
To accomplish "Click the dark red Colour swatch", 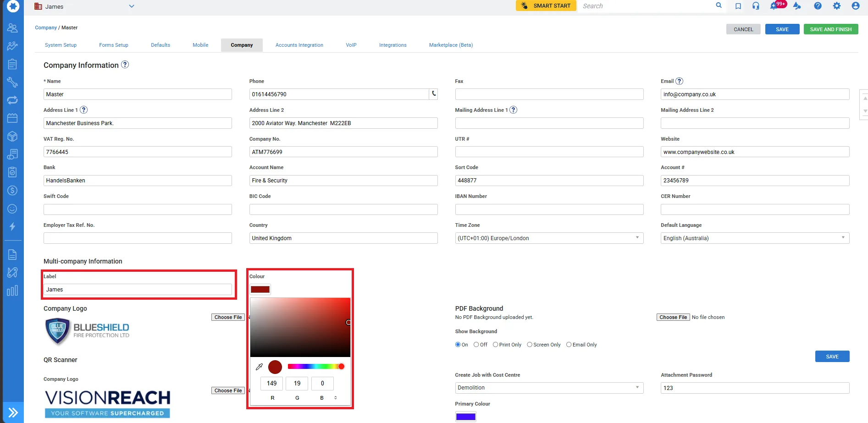I will [260, 290].
